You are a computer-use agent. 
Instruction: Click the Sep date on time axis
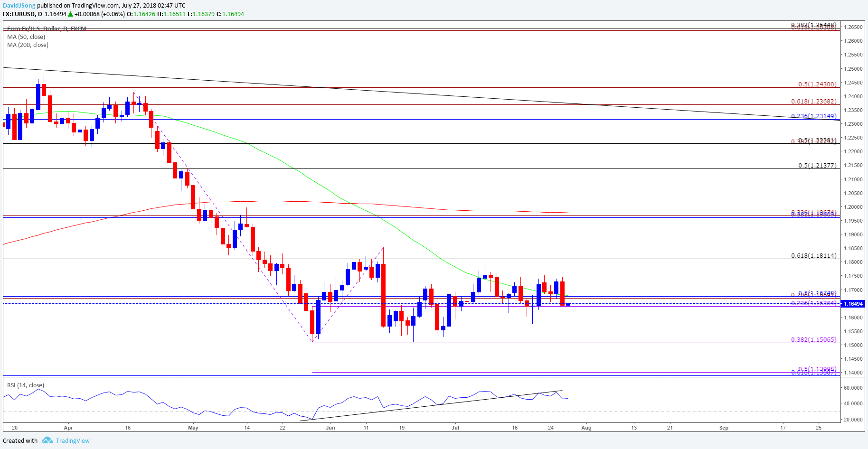click(724, 428)
